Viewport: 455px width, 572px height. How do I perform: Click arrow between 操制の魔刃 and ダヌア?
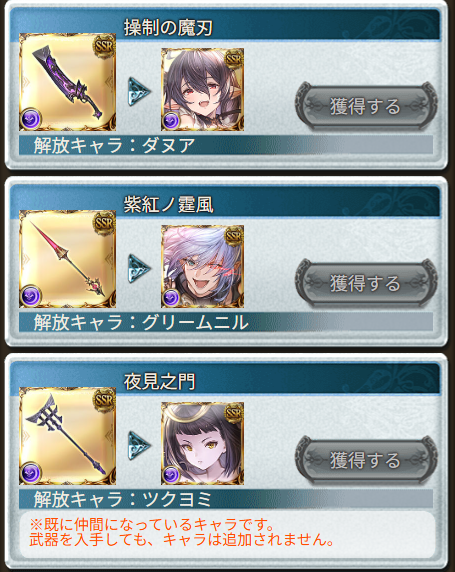pyautogui.click(x=139, y=92)
